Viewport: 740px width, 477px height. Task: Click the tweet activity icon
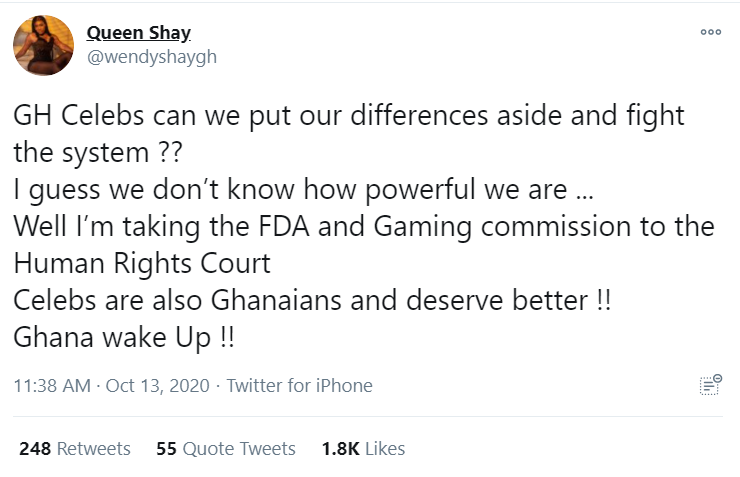[x=709, y=386]
